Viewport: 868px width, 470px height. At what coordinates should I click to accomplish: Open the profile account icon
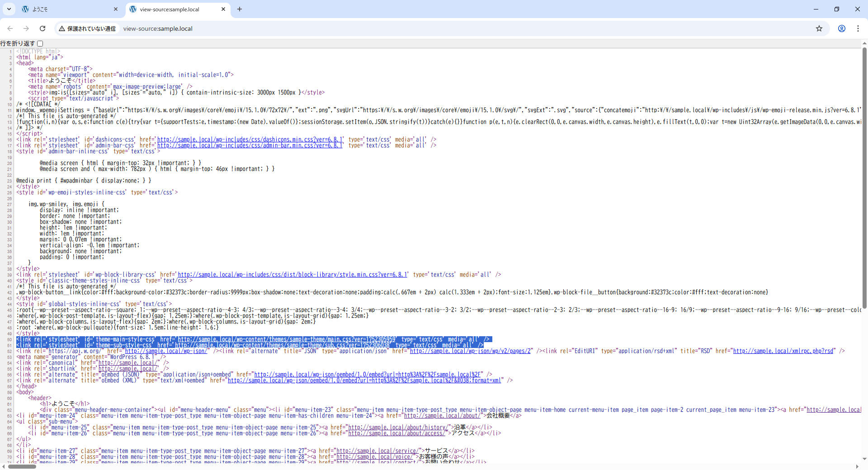pyautogui.click(x=842, y=28)
